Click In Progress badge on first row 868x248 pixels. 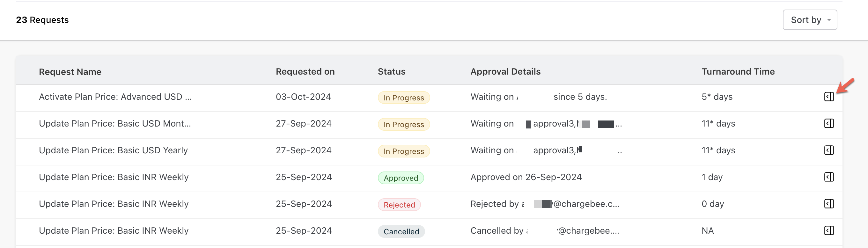click(403, 98)
